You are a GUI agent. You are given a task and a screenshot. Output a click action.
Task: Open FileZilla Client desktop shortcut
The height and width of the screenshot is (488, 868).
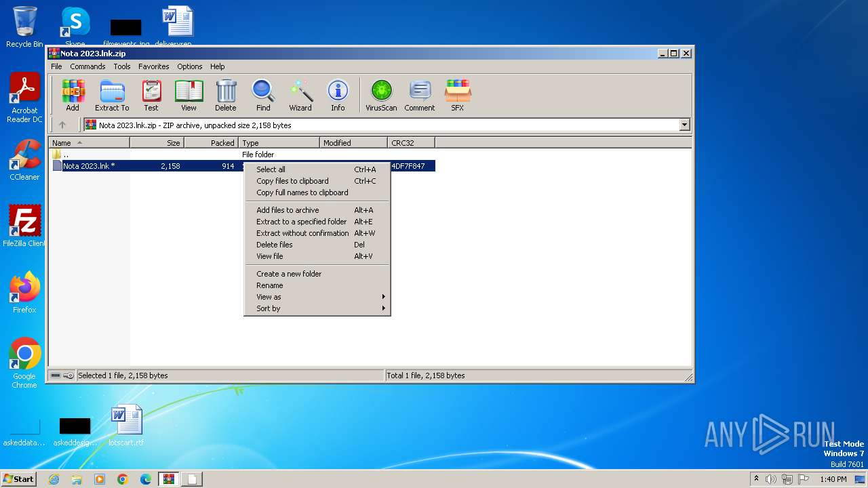tap(24, 226)
